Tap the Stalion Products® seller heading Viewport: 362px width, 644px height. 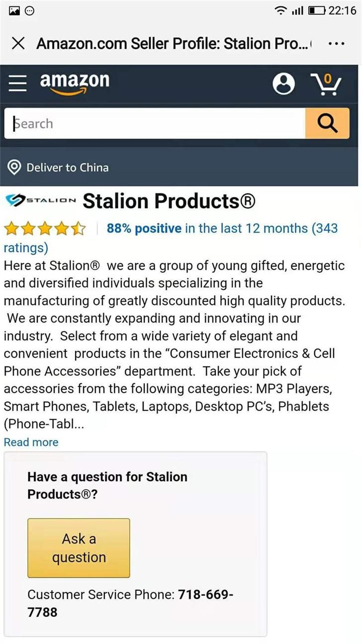point(169,201)
